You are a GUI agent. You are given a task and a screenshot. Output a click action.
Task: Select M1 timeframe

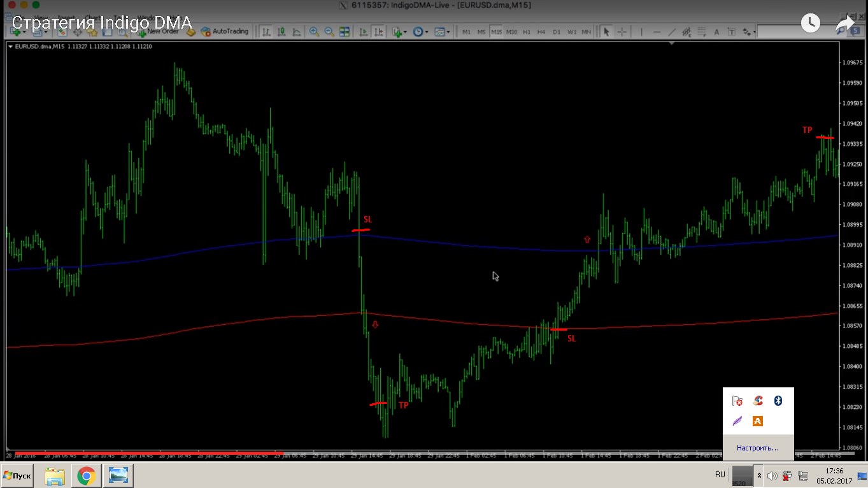466,32
